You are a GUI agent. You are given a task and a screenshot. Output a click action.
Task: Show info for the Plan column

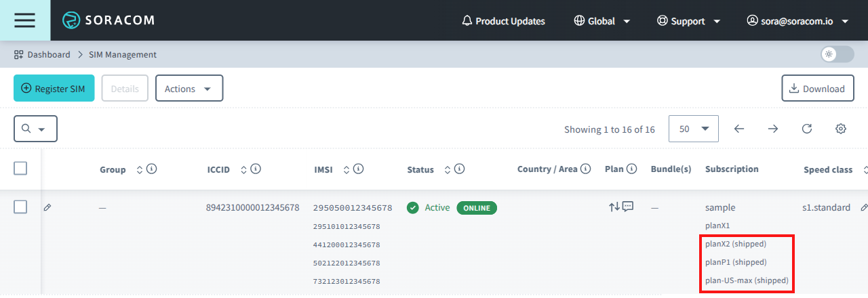632,169
